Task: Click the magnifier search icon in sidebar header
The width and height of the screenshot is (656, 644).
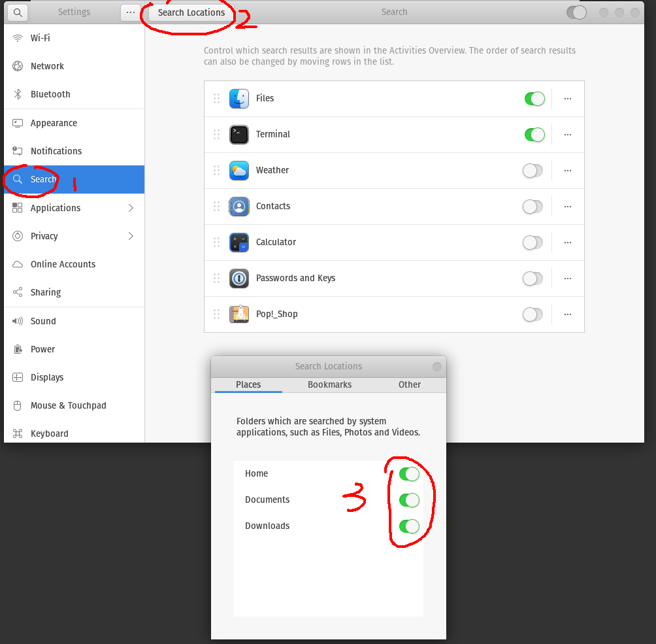Action: pos(17,12)
